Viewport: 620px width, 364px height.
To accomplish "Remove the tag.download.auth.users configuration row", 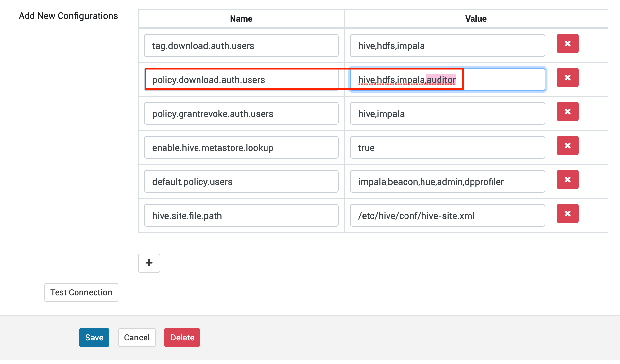I will click(x=567, y=43).
